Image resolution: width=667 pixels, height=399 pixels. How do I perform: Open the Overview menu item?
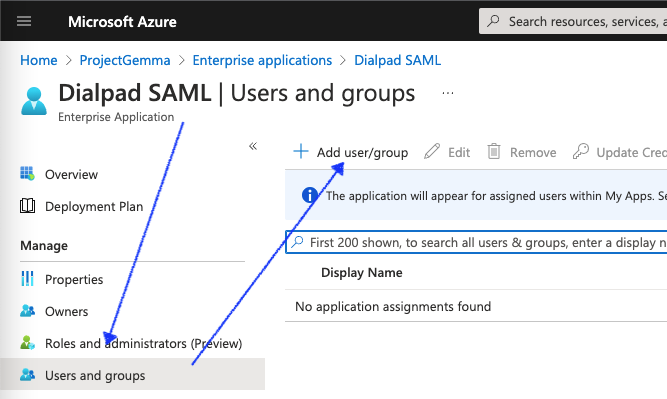71,174
